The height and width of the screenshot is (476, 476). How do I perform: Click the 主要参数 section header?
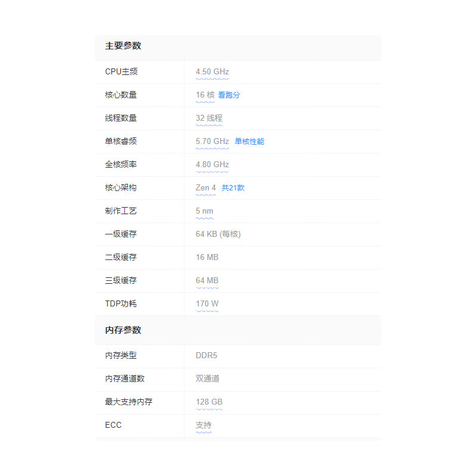(123, 46)
